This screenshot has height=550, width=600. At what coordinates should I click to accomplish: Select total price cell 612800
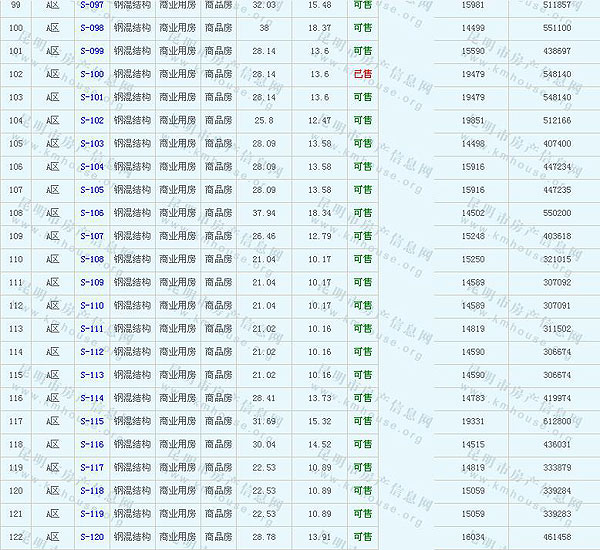[x=557, y=422]
